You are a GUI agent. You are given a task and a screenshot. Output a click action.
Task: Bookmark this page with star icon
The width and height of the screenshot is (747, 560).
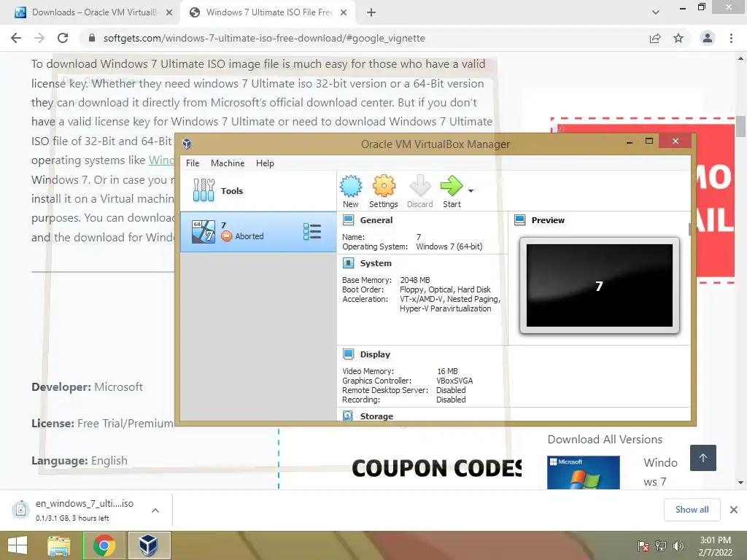678,38
